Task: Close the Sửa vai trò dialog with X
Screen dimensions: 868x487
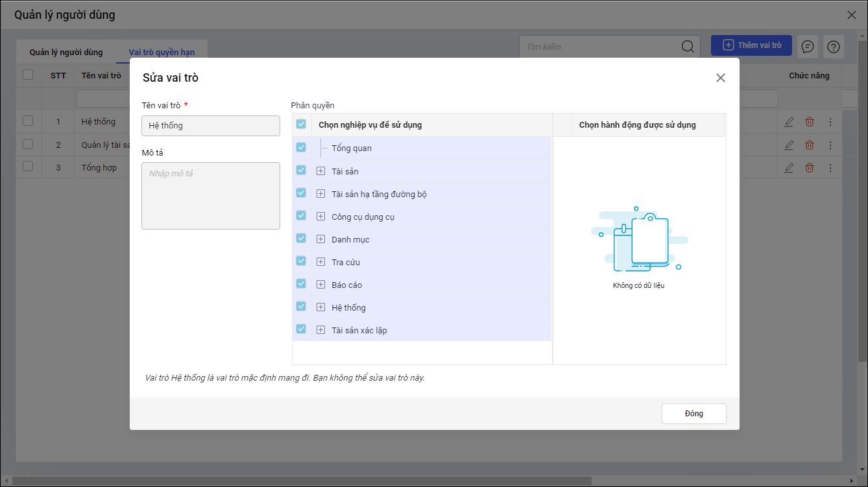Action: [720, 78]
